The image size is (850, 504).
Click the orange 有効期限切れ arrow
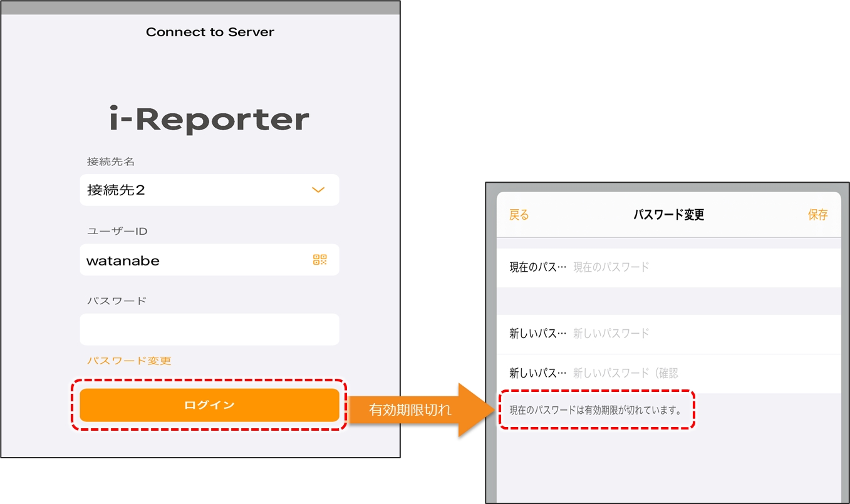tap(413, 410)
